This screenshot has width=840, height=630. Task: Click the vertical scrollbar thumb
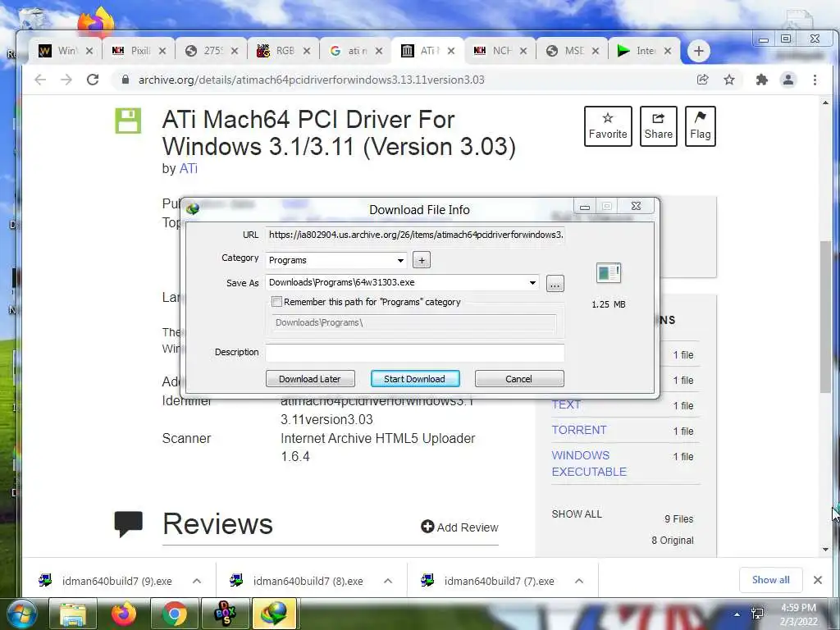click(x=825, y=317)
